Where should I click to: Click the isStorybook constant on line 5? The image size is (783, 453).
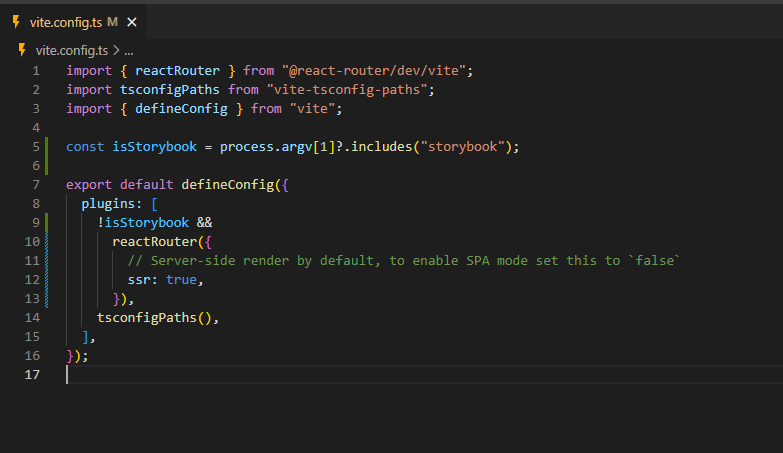click(x=155, y=147)
